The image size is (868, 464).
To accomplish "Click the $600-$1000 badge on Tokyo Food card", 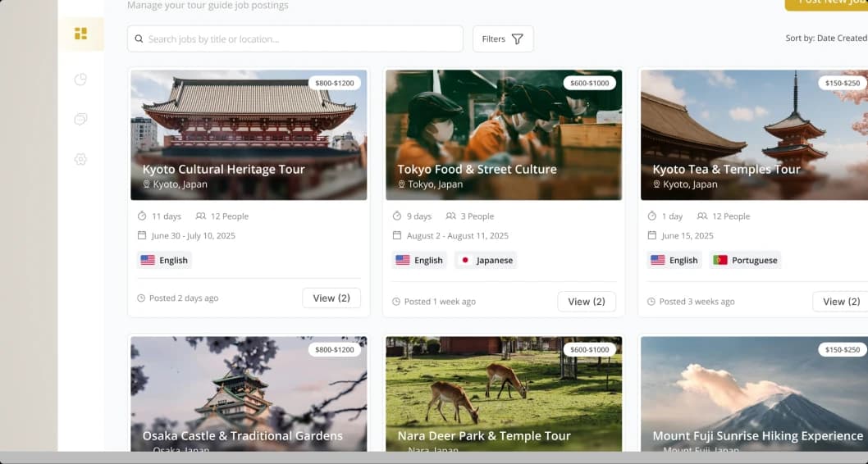I will 590,83.
